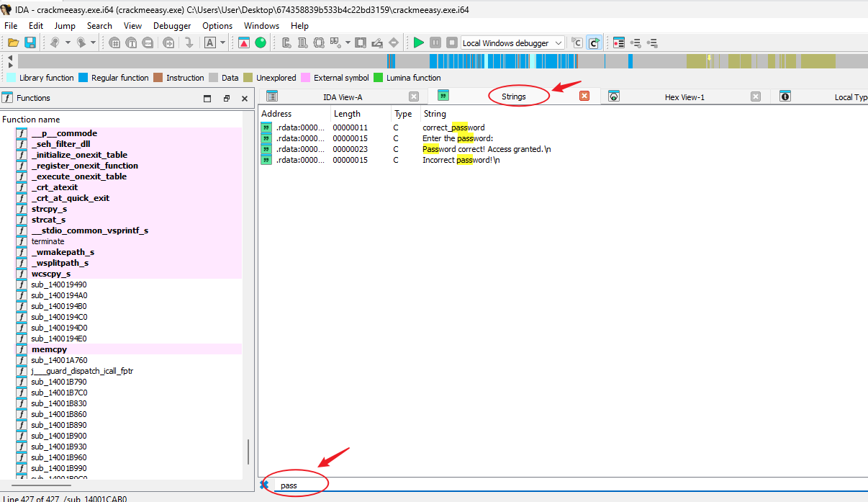The image size is (868, 502).
Task: Open the Jump menu
Action: point(65,26)
